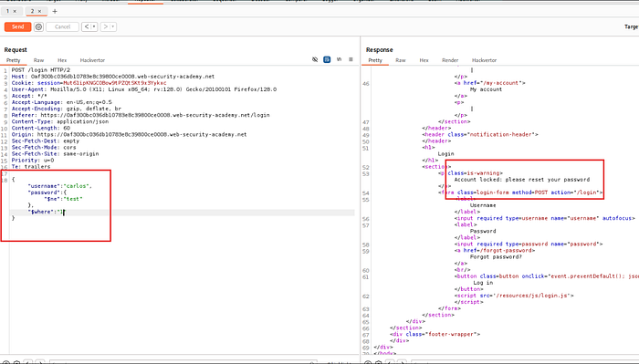Click the User-Agent header line
This screenshot has height=364, width=639.
point(144,89)
